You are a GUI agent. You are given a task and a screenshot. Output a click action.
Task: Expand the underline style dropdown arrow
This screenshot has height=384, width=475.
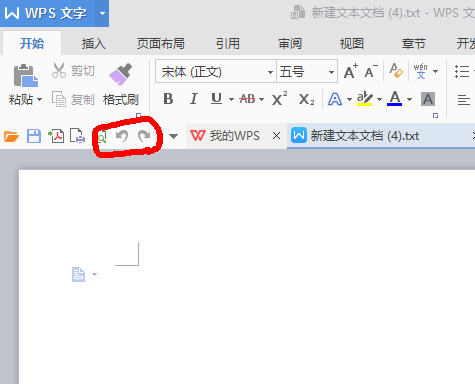click(231, 99)
